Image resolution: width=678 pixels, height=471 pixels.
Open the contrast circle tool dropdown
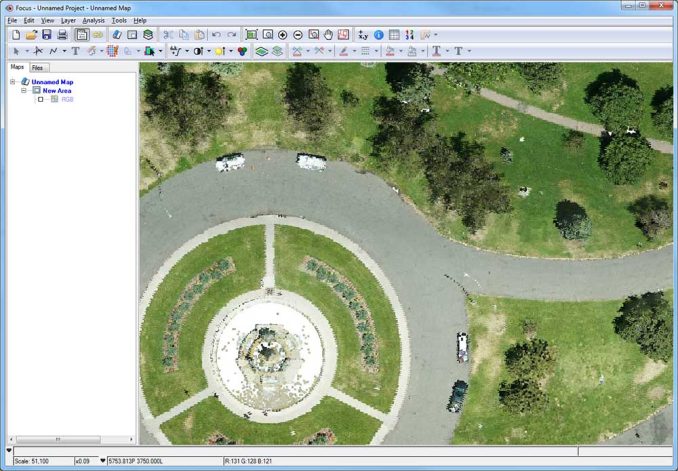[209, 51]
